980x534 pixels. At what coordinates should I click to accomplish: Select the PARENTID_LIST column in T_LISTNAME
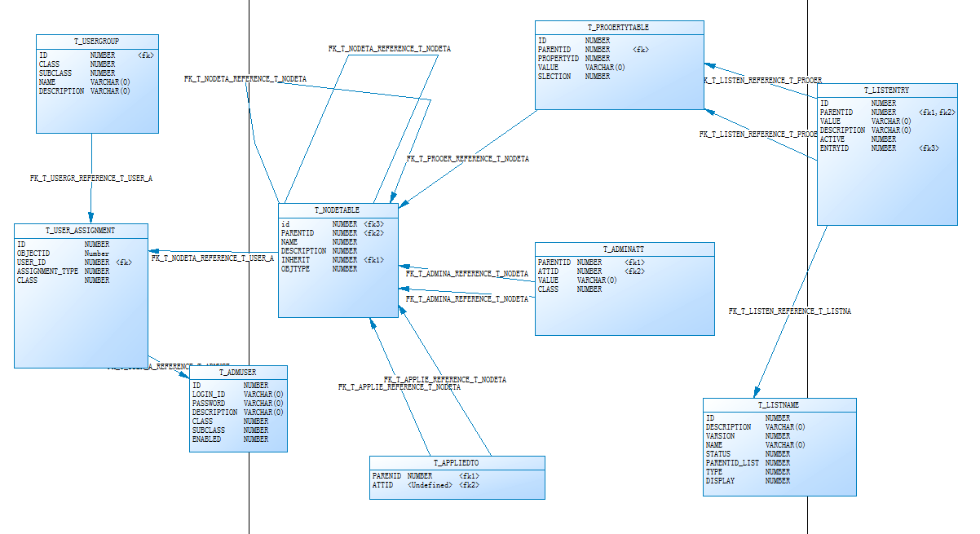click(x=732, y=463)
